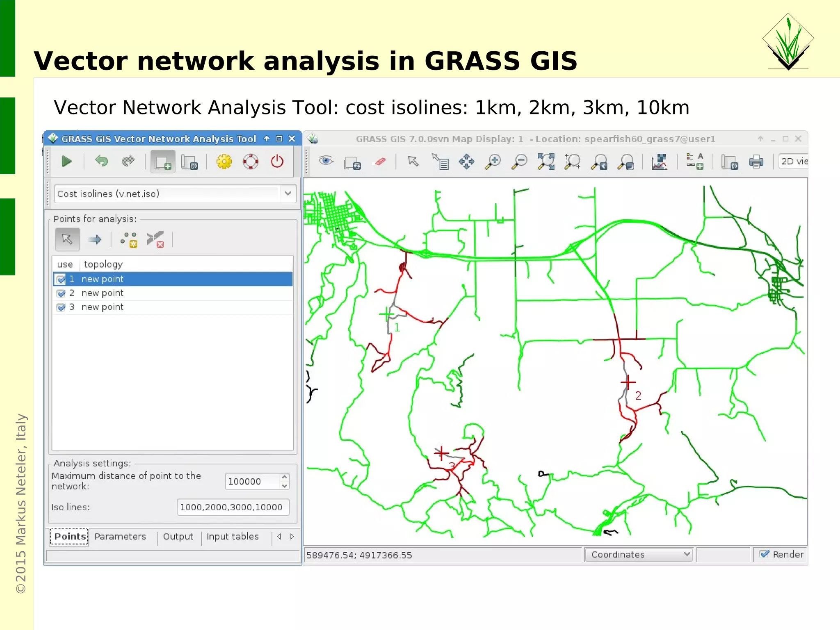Switch to the Points tab
This screenshot has width=840, height=630.
(x=70, y=537)
